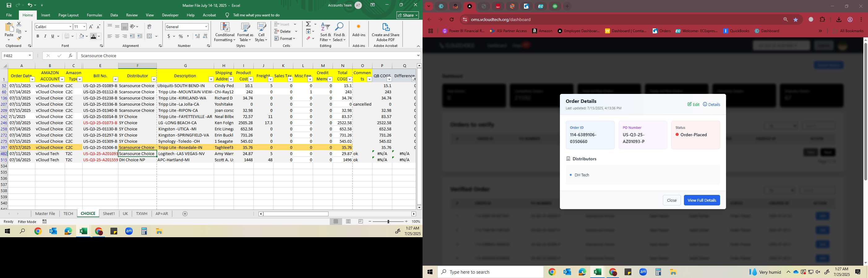Open Find & Select menu
868x278 pixels.
(x=339, y=32)
